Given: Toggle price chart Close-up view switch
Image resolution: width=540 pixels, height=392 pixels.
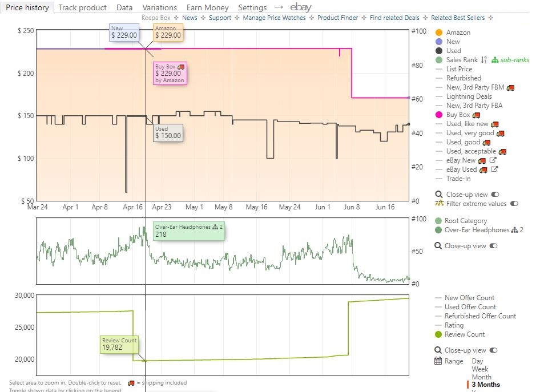Looking at the screenshot, I should click(495, 195).
